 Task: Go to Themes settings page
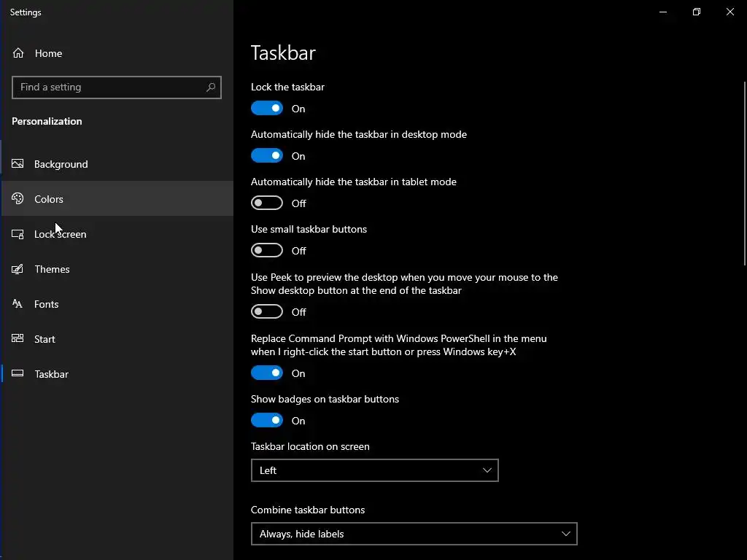[52, 269]
